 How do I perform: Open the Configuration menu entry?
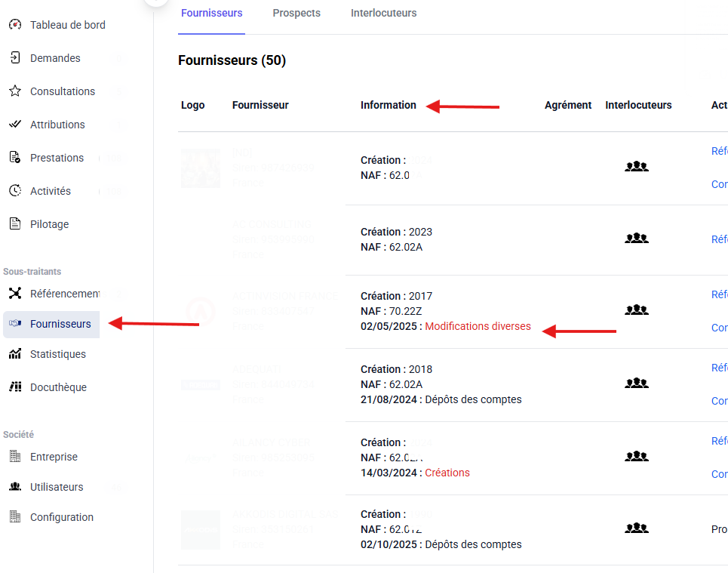[62, 517]
